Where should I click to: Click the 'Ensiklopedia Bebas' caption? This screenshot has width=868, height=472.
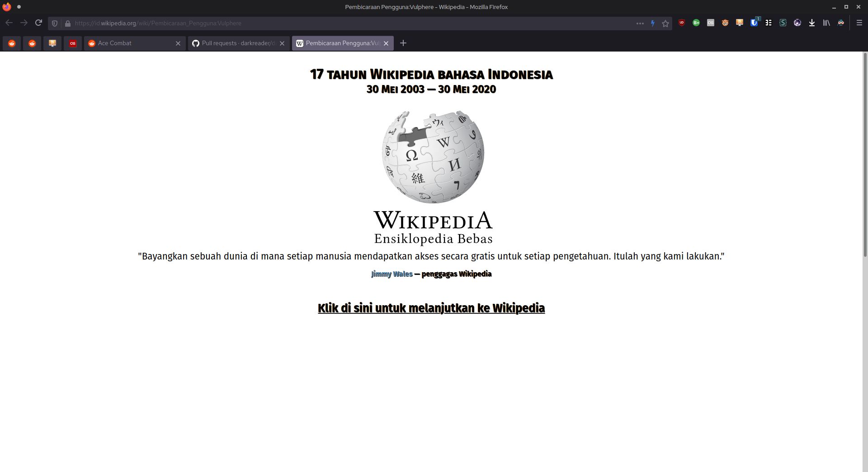pyautogui.click(x=433, y=238)
